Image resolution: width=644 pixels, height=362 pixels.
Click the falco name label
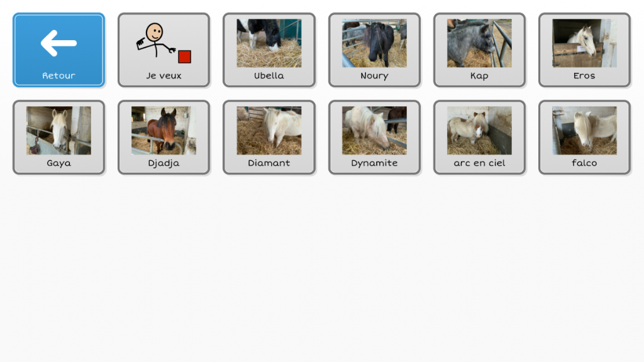pos(584,163)
